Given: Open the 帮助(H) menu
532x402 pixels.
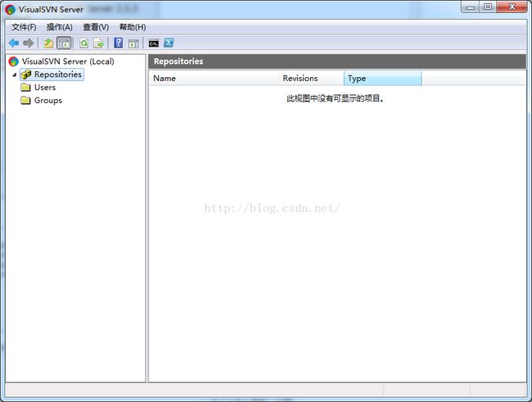Looking at the screenshot, I should 133,27.
